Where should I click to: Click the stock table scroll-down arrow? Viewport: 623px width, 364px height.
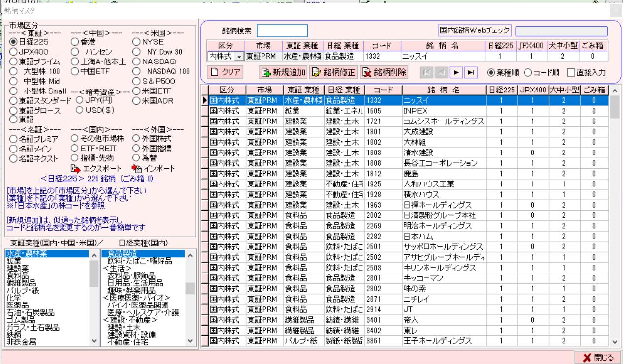click(x=615, y=341)
